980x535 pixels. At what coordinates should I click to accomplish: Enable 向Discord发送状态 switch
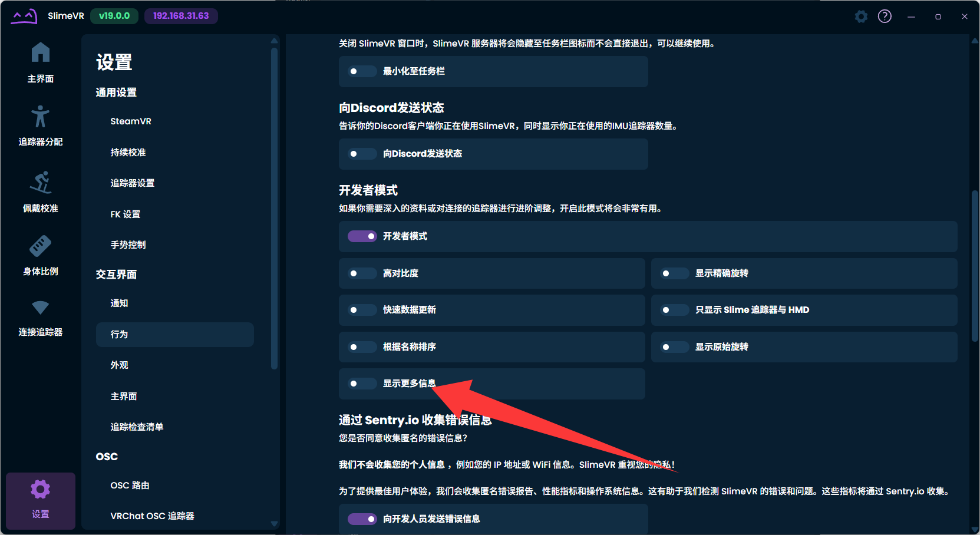pyautogui.click(x=362, y=154)
